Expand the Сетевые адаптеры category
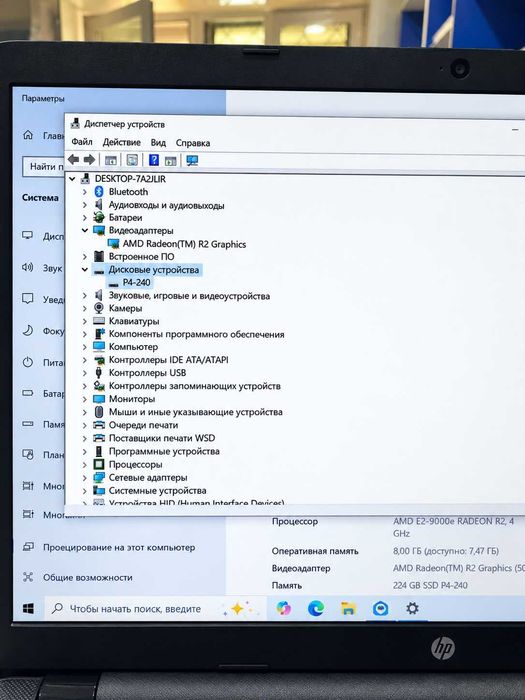 coord(85,478)
